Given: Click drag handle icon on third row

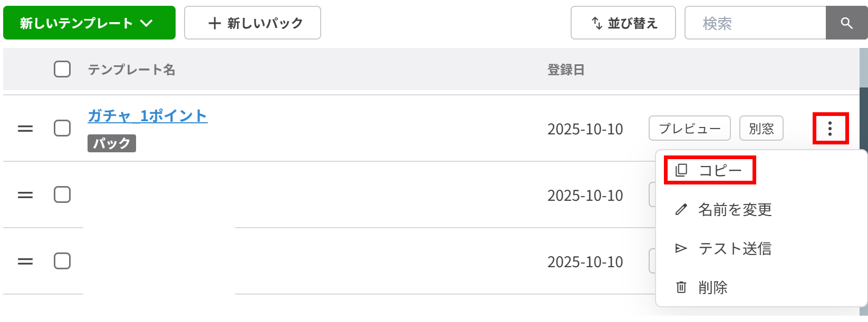Looking at the screenshot, I should point(25,261).
